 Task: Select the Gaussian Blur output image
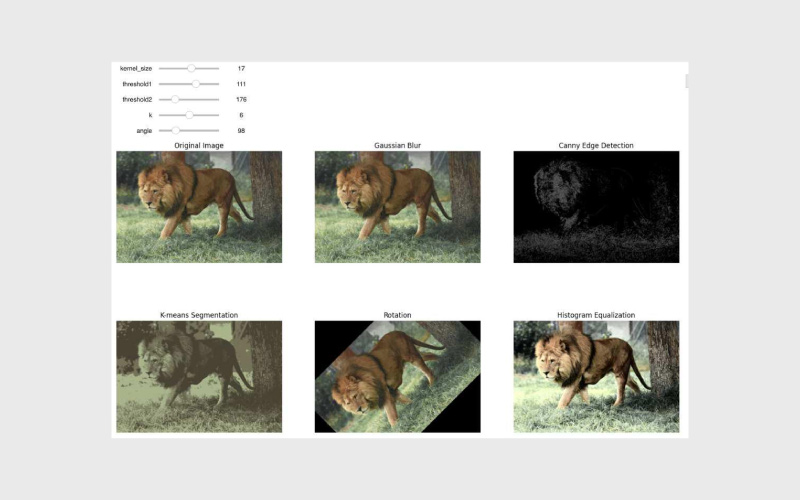coord(397,207)
